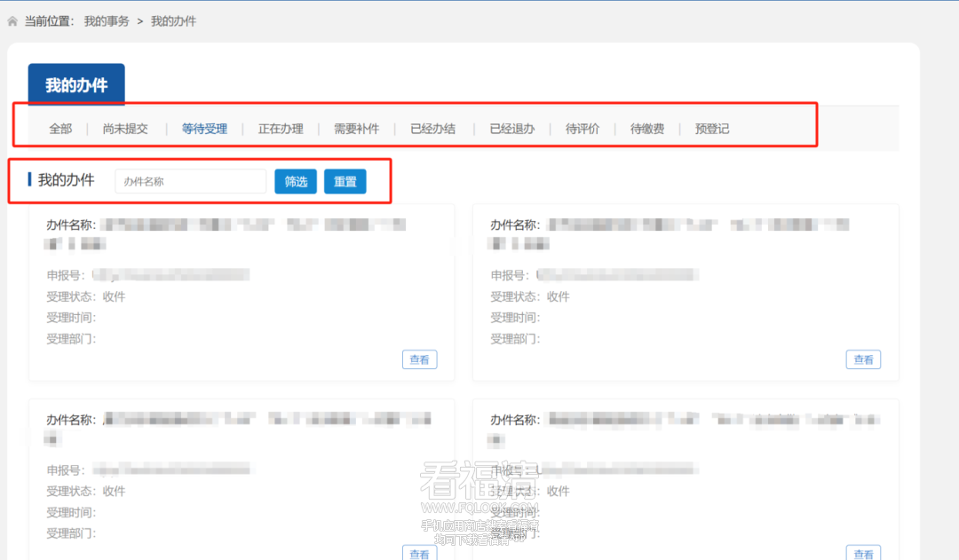This screenshot has height=560, width=959.
Task: View the 需要补件 tab
Action: pyautogui.click(x=356, y=129)
